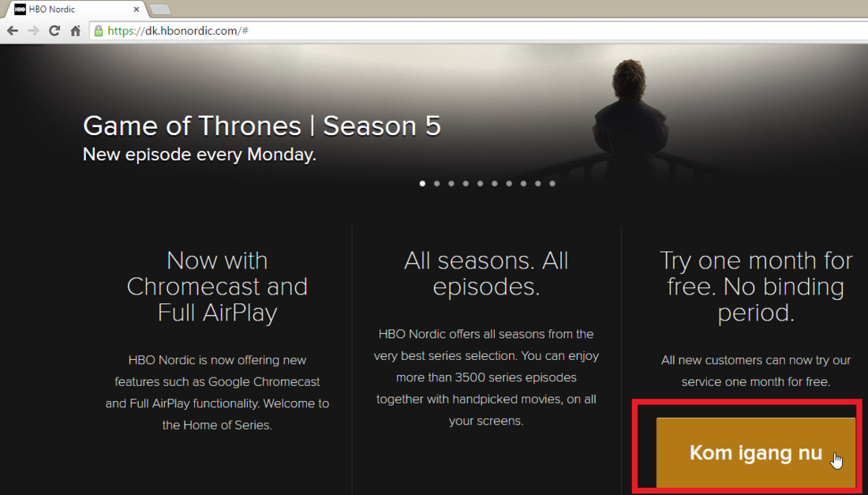This screenshot has height=495, width=868.
Task: Open a new tab next to HBO Nordic
Action: point(160,9)
